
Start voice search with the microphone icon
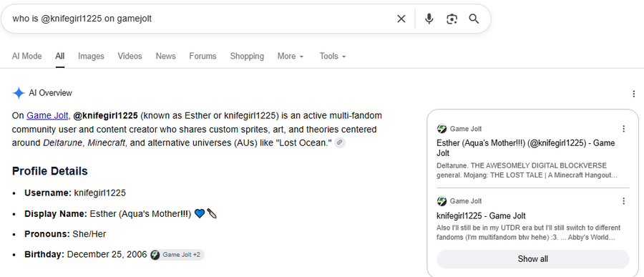pos(429,19)
